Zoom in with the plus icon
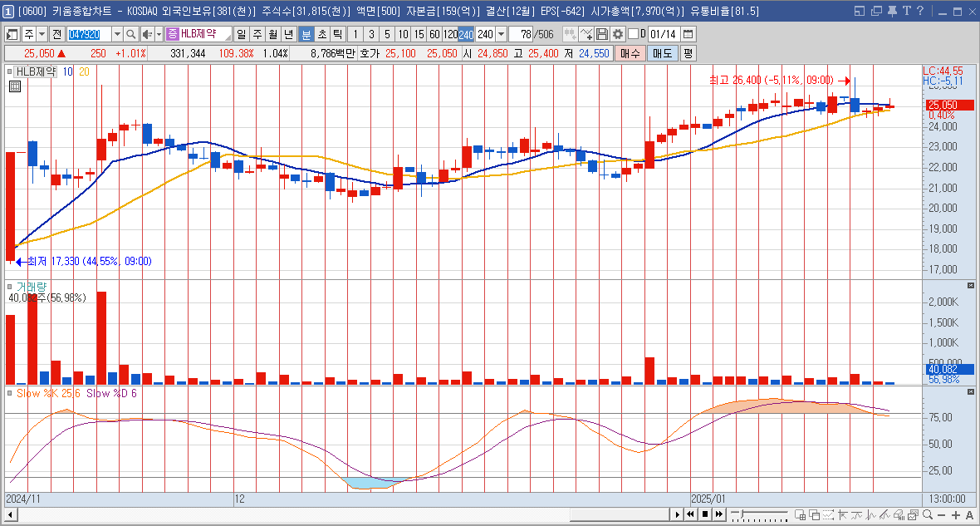This screenshot has height=526, width=980. [956, 514]
